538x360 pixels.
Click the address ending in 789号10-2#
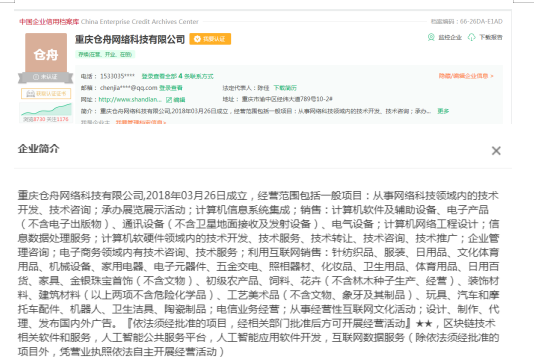287,99
